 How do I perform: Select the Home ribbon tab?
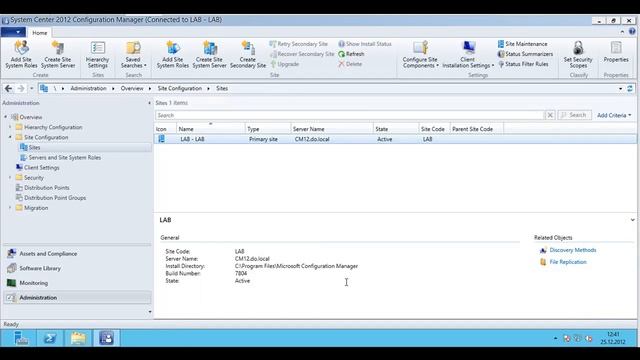click(40, 33)
